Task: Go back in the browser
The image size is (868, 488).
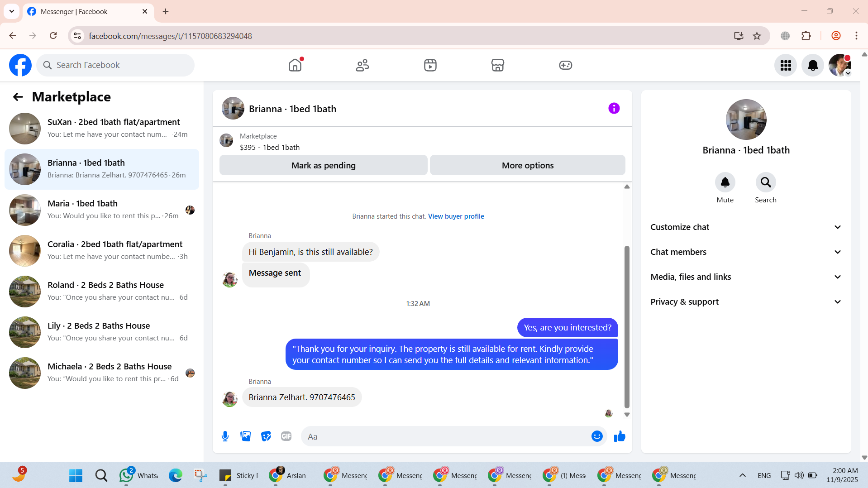Action: pyautogui.click(x=13, y=36)
